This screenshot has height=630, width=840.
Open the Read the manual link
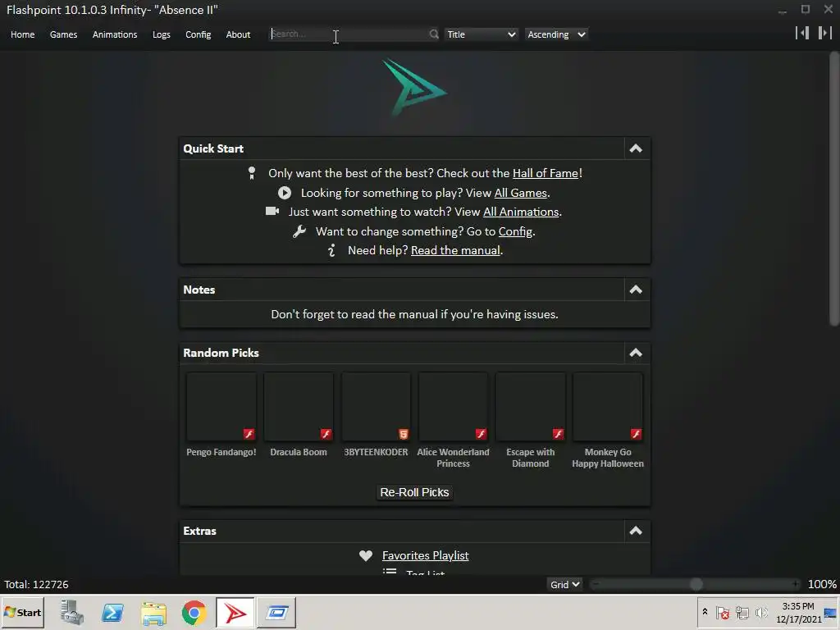pos(455,250)
